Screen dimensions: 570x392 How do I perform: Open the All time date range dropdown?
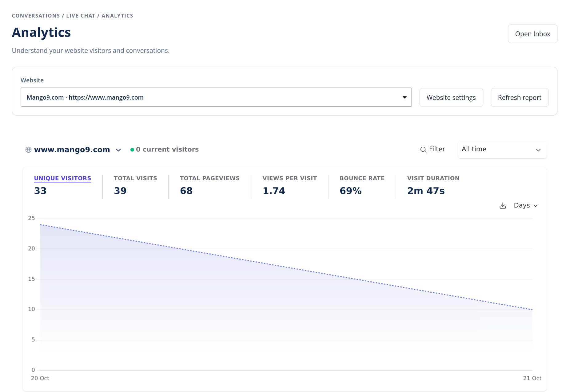tap(502, 150)
